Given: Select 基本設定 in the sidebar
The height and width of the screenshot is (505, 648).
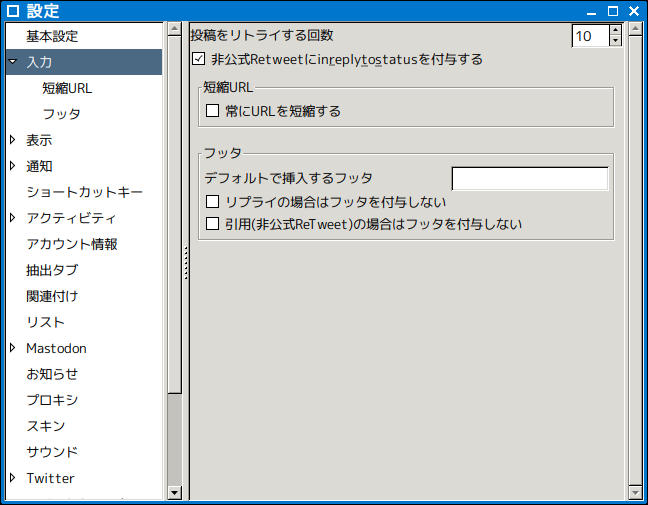Looking at the screenshot, I should tap(52, 36).
